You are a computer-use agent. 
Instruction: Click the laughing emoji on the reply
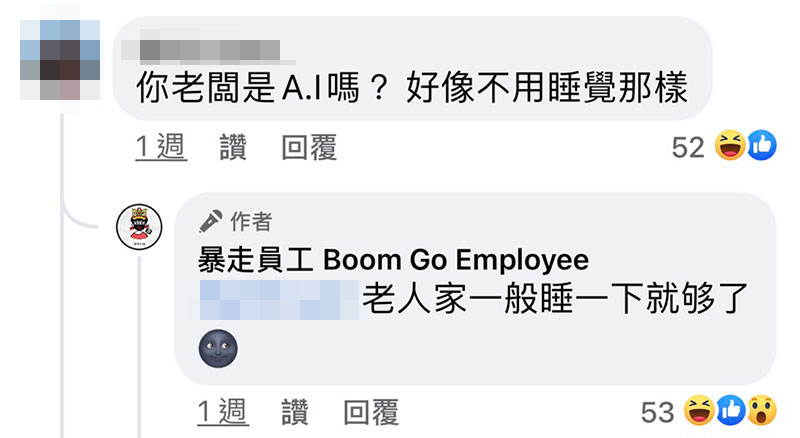pos(699,410)
